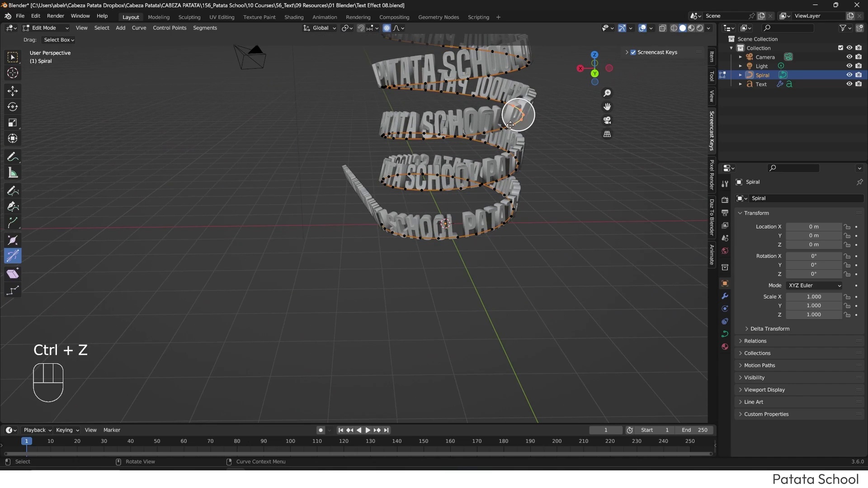Viewport: 868px width, 488px height.
Task: Switch to solid viewport shading
Action: (683, 28)
